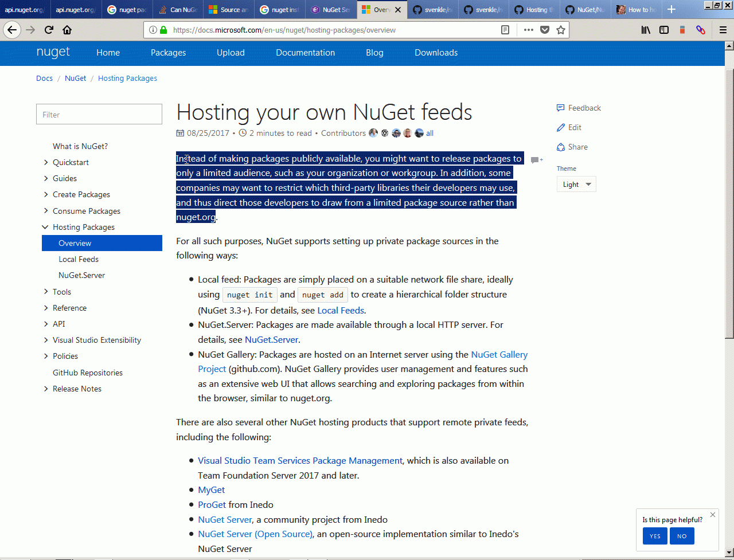Open the NuGet.Server link in article

pyautogui.click(x=272, y=339)
